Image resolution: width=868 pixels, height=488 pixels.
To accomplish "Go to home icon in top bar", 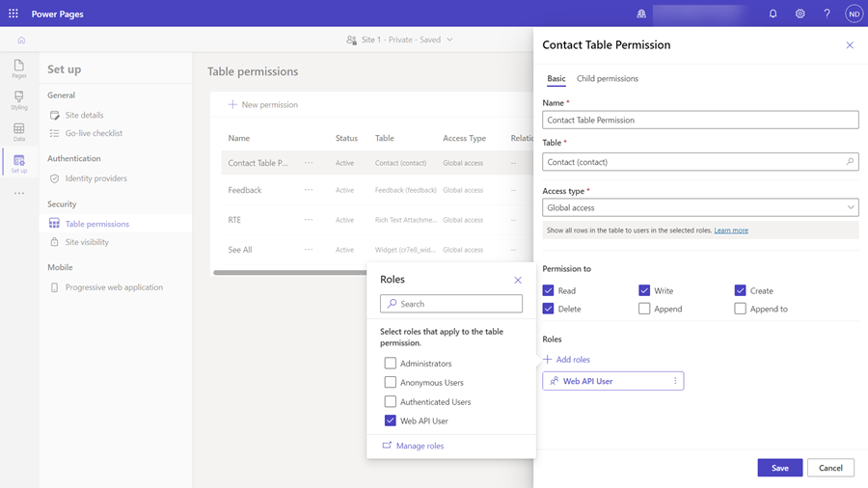I will click(21, 41).
